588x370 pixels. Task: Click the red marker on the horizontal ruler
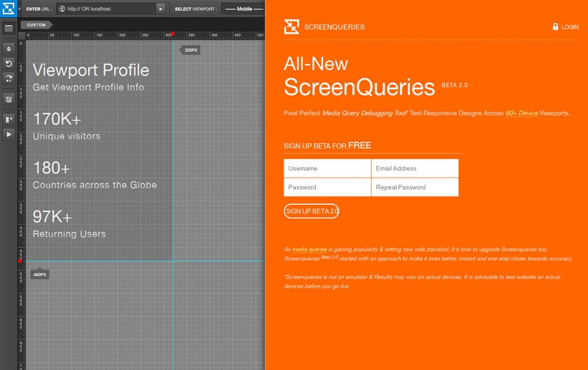pyautogui.click(x=173, y=34)
